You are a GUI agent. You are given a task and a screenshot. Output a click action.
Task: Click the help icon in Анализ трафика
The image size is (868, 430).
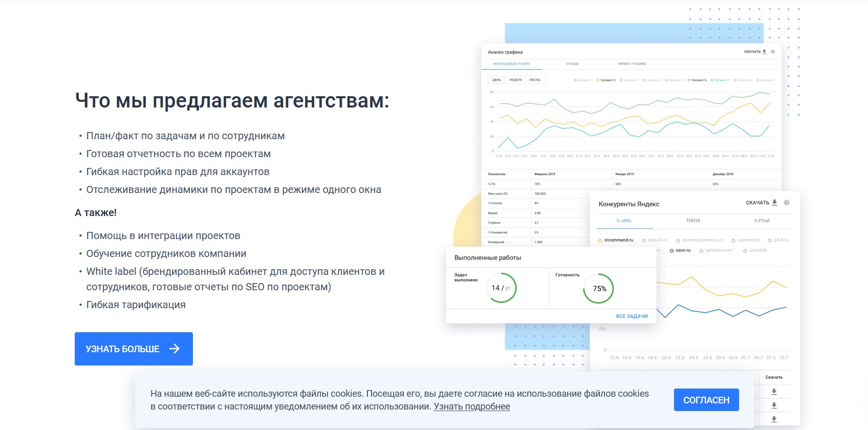[x=773, y=52]
